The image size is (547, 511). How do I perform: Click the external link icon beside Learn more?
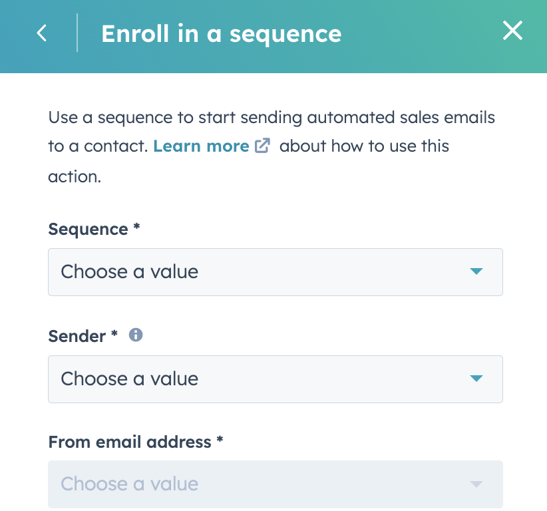click(262, 146)
